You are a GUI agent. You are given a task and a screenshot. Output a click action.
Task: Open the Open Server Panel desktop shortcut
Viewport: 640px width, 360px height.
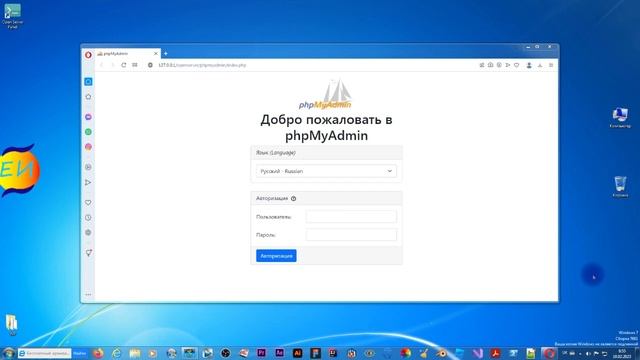[13, 16]
